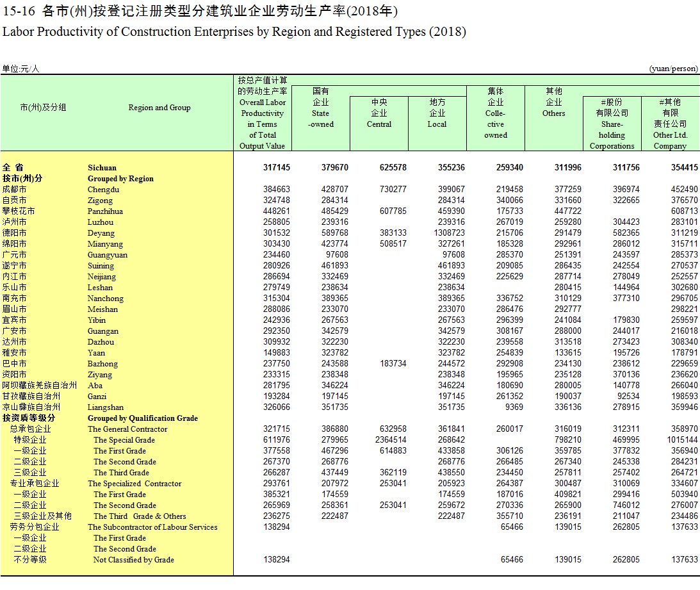Select the 'Guangyuan' row label
Screen dimensions: 700x590
pos(107,255)
